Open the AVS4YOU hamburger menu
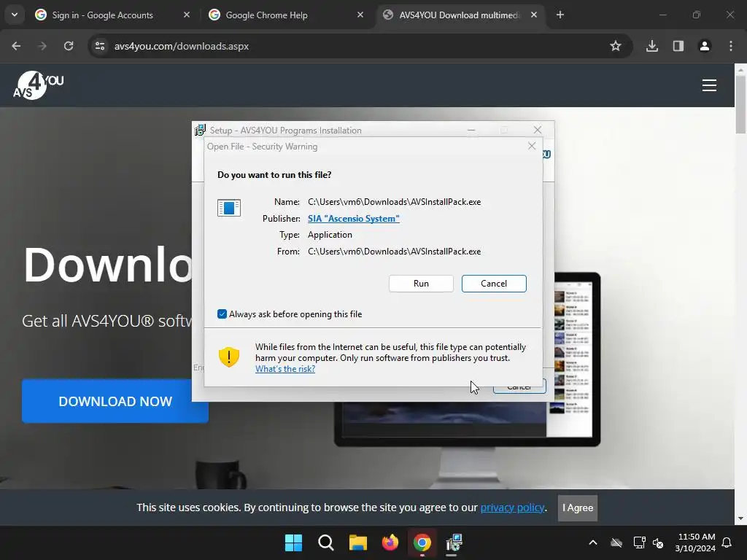Screen dimensions: 747x560 click(x=709, y=85)
